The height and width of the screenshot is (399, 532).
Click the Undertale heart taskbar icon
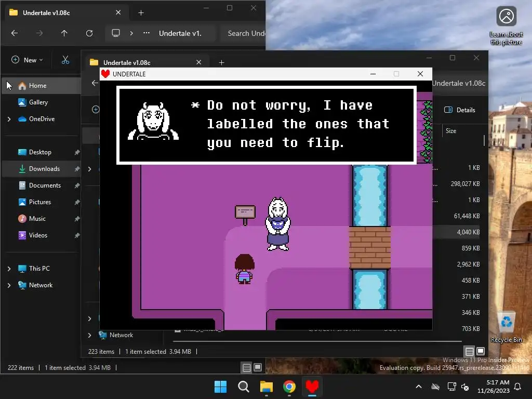[312, 387]
